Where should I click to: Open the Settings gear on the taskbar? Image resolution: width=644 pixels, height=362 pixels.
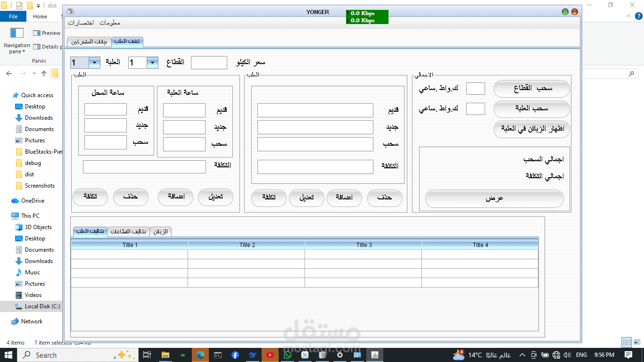pos(340,355)
